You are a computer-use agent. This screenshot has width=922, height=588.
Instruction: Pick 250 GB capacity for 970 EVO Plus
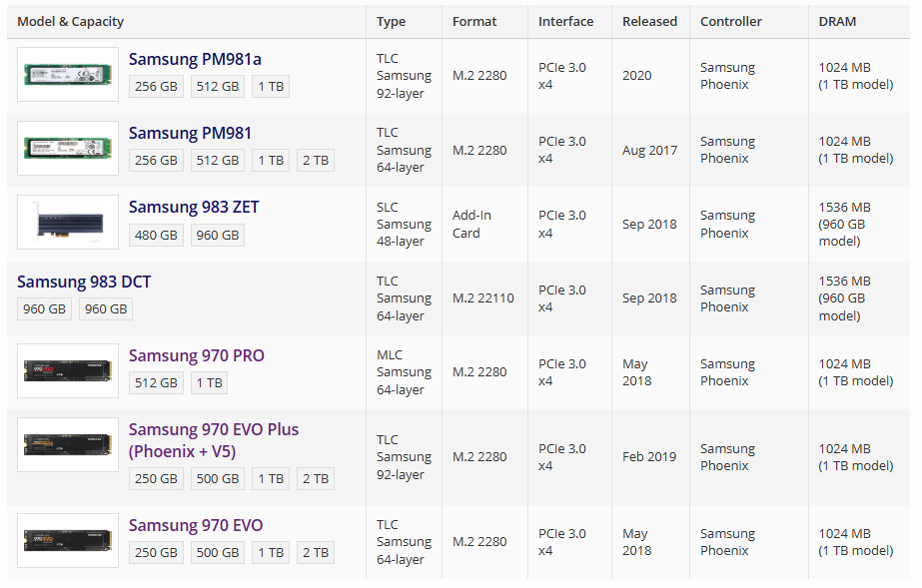tap(156, 478)
